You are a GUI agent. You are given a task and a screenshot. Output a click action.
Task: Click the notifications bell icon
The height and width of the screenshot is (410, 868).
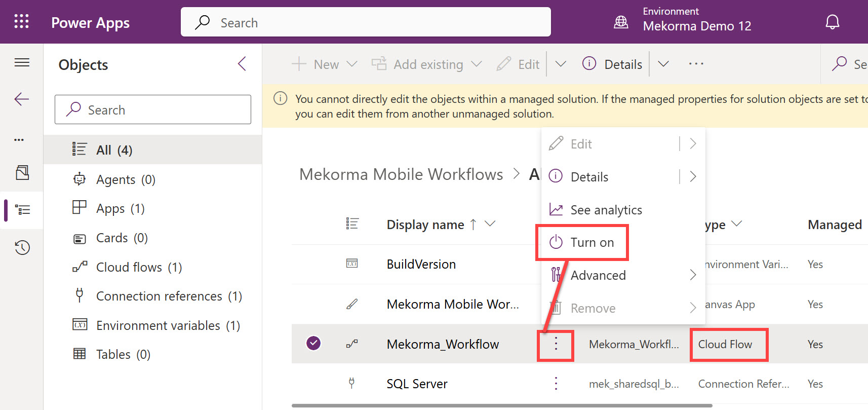tap(832, 22)
